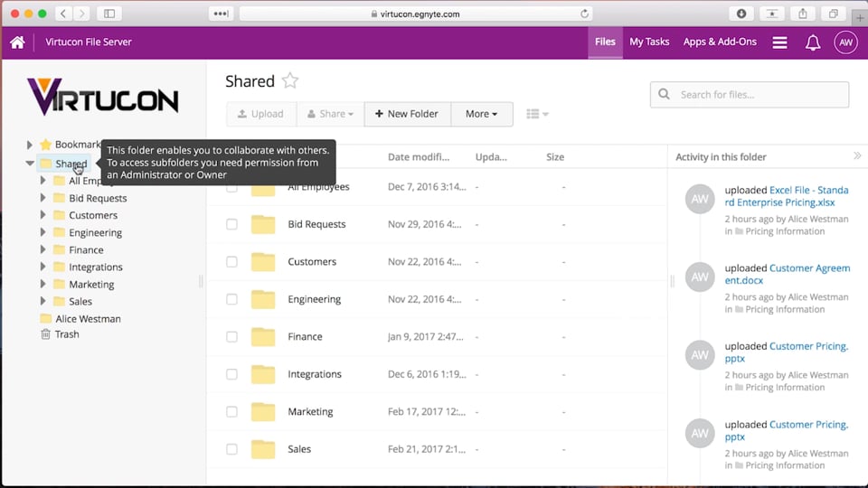Click Safari's reload page icon
868x488 pixels.
click(585, 14)
